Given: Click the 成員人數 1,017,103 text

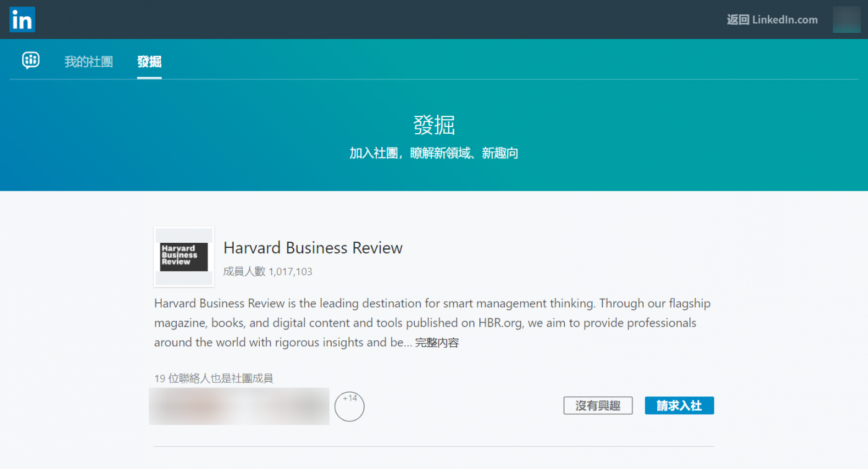Looking at the screenshot, I should click(x=268, y=271).
